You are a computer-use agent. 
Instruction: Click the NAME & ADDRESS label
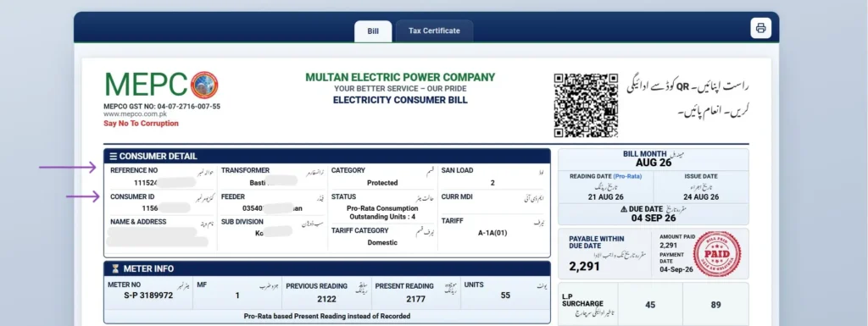tap(138, 222)
